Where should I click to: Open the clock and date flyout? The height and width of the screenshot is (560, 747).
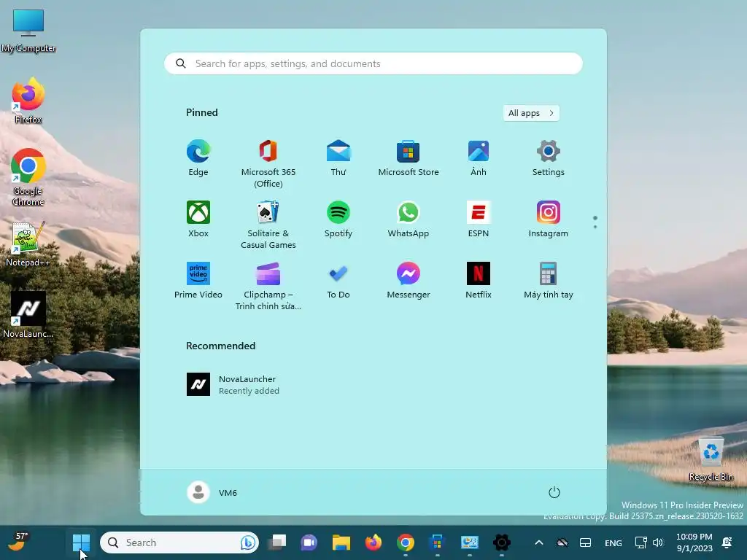[x=694, y=542]
